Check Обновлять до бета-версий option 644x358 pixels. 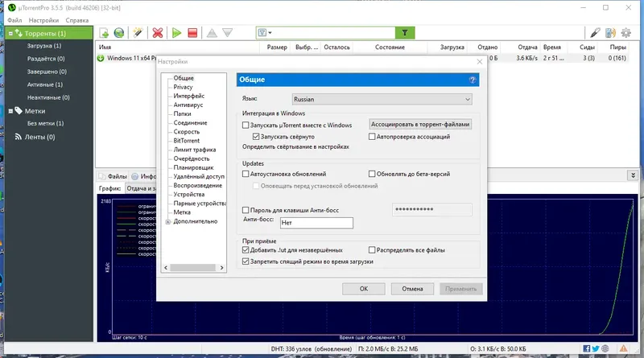(x=372, y=174)
